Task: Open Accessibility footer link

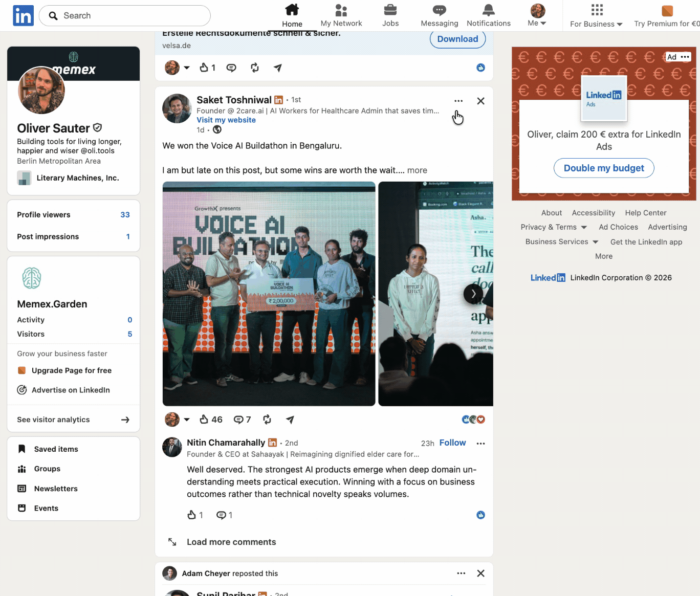Action: [x=594, y=213]
